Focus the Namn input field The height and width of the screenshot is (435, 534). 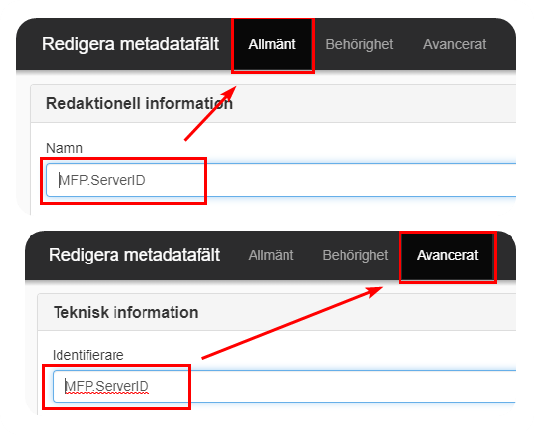[x=281, y=180]
